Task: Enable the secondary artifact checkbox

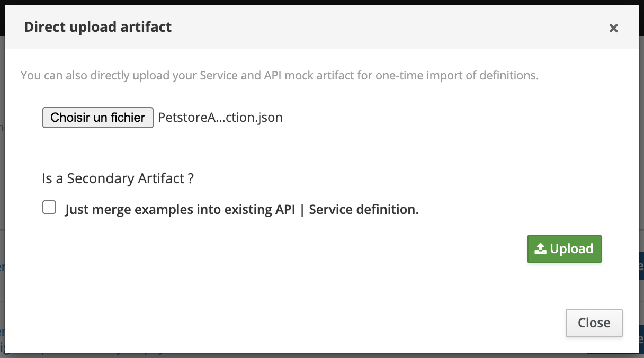Action: tap(49, 208)
